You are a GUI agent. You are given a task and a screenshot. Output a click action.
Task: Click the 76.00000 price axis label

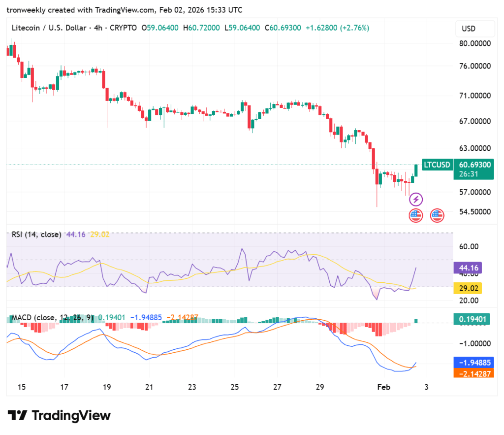point(475,66)
